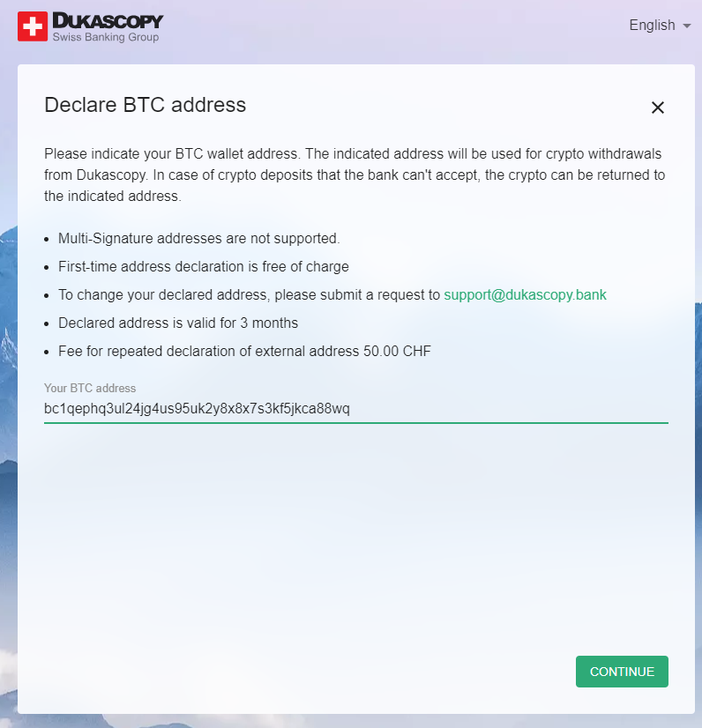Open the English language dropdown
The width and height of the screenshot is (702, 728).
660,25
